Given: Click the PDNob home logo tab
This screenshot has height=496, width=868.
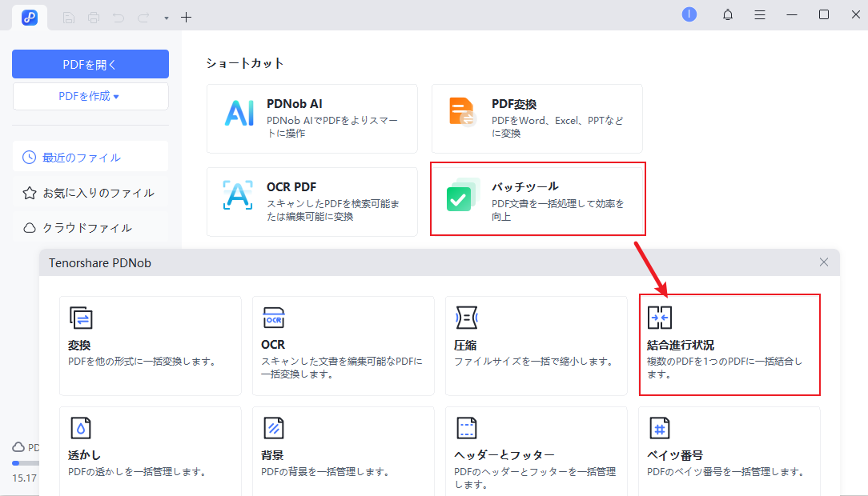Looking at the screenshot, I should point(30,17).
